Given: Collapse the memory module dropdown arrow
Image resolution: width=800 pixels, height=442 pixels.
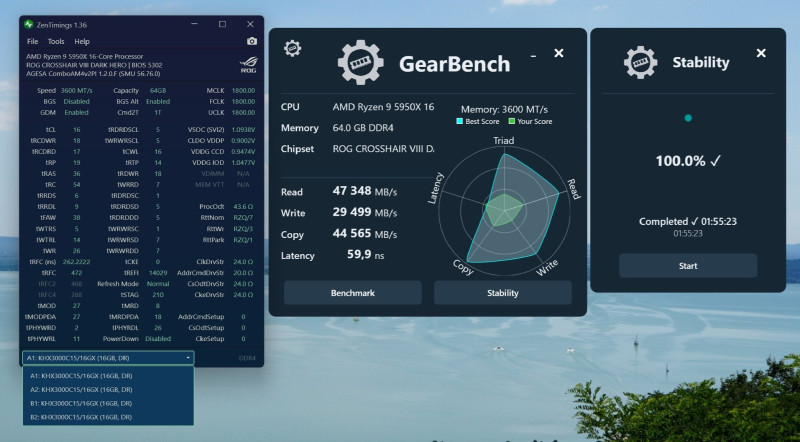Looking at the screenshot, I should point(188,358).
